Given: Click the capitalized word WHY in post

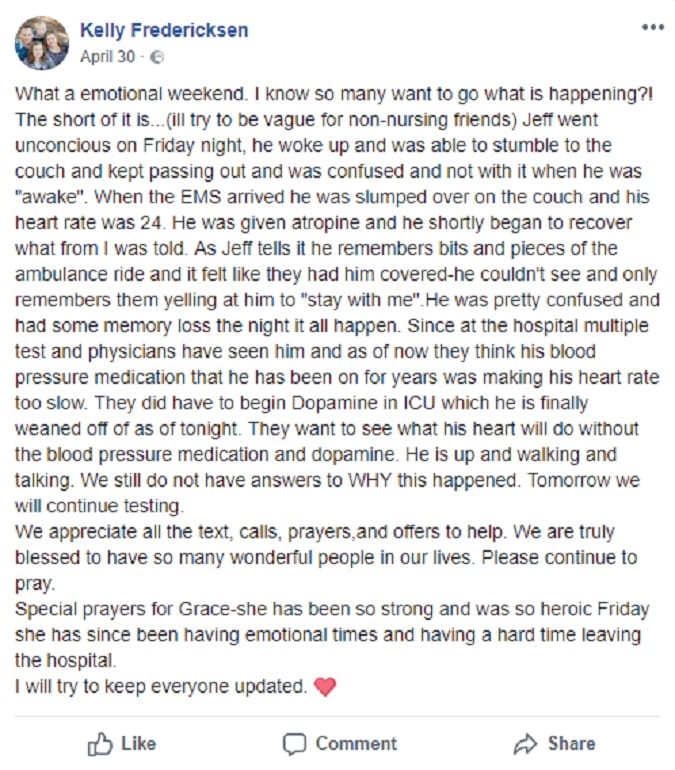Looking at the screenshot, I should [369, 480].
